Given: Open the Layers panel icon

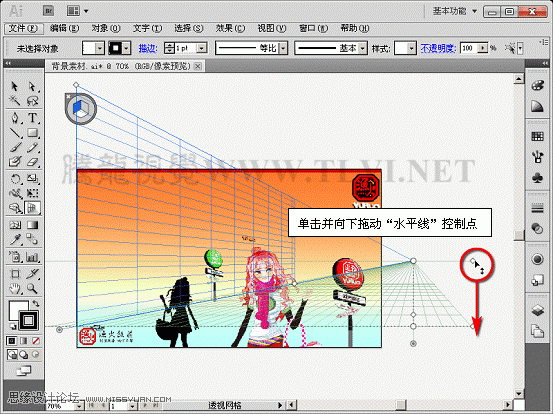Looking at the screenshot, I should click(x=537, y=310).
